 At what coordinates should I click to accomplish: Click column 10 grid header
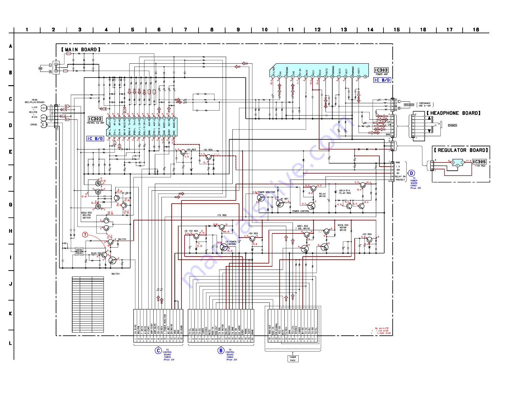(x=265, y=30)
